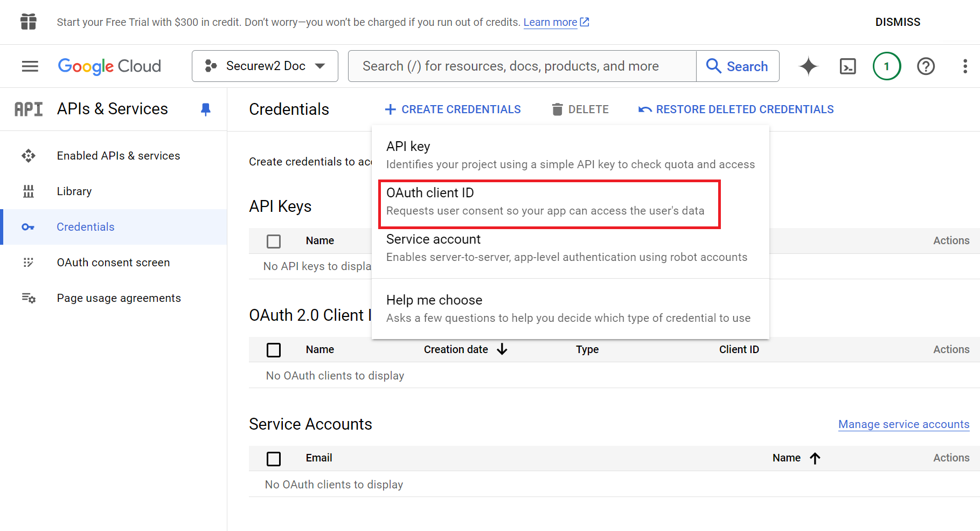The height and width of the screenshot is (531, 980).
Task: Open the three-dot more options menu
Action: coord(965,66)
